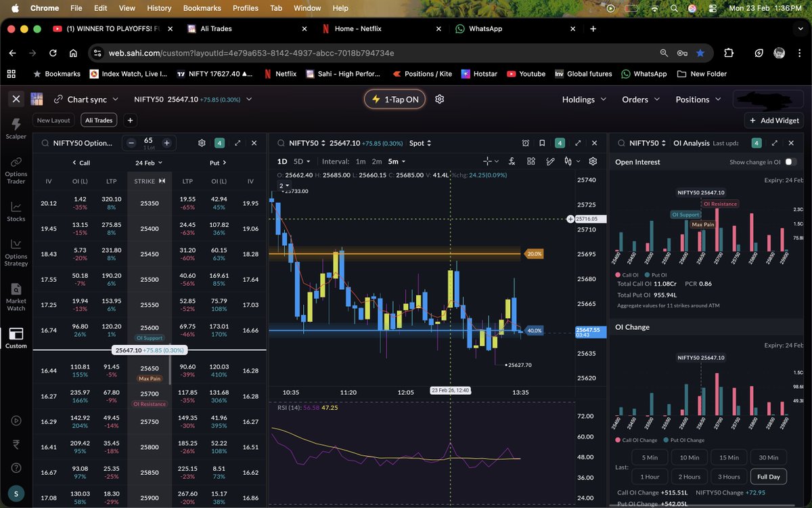Toggle Show change in OI switch
This screenshot has width=812, height=508.
click(790, 162)
